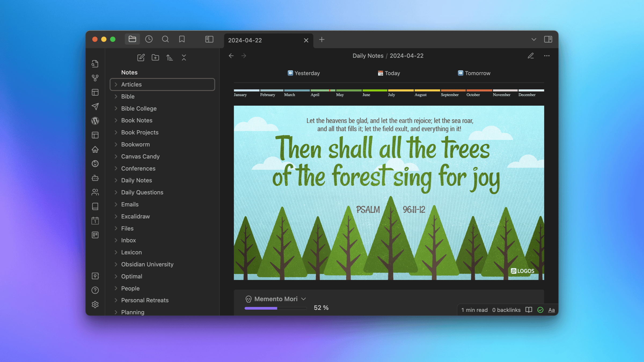644x362 pixels.
Task: Navigate back with the left arrow
Action: [231, 56]
